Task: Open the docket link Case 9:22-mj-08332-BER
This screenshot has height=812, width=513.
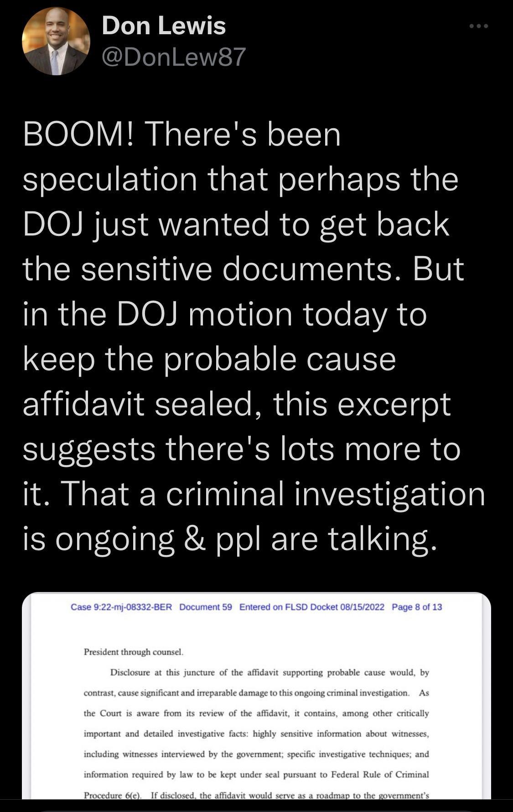Action: [121, 608]
